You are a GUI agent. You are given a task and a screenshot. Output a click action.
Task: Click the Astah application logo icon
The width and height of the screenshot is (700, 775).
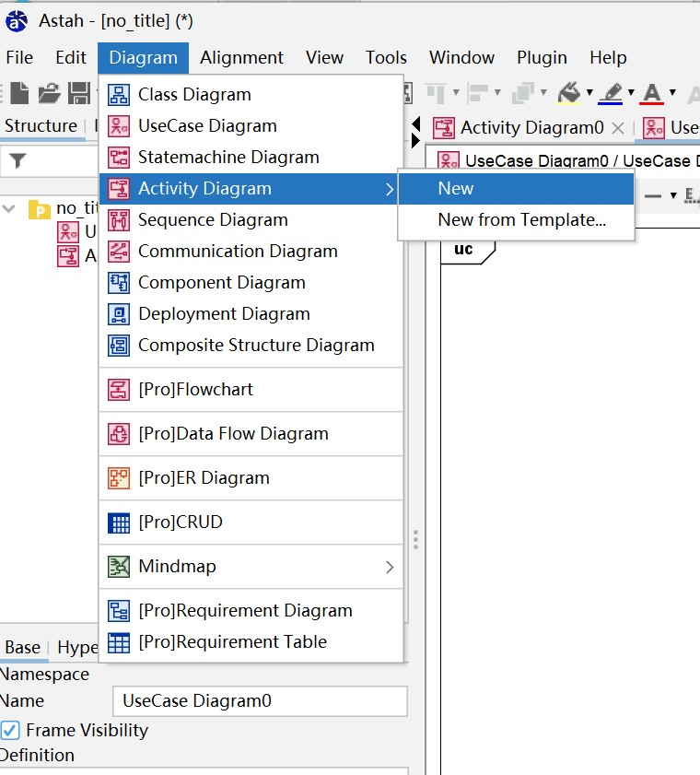point(17,21)
